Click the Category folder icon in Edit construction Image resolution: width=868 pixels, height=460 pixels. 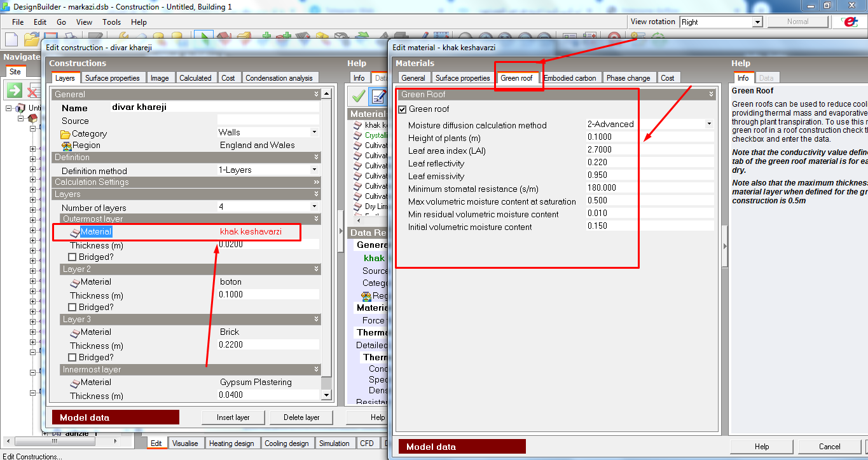[65, 134]
